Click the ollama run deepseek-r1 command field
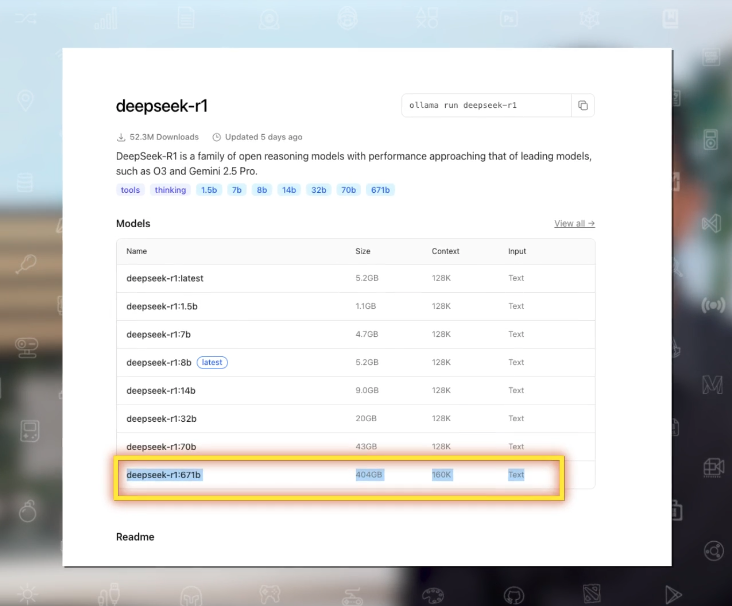Image resolution: width=732 pixels, height=606 pixels. [486, 106]
